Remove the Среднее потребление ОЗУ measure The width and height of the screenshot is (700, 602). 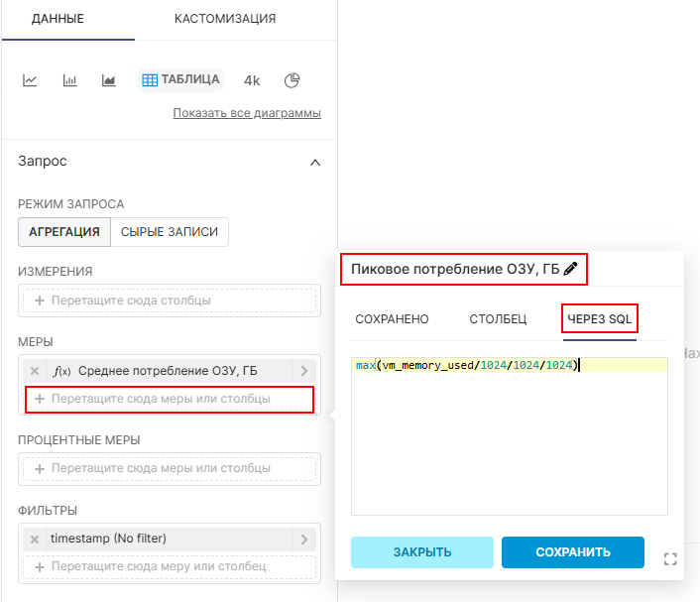[35, 371]
